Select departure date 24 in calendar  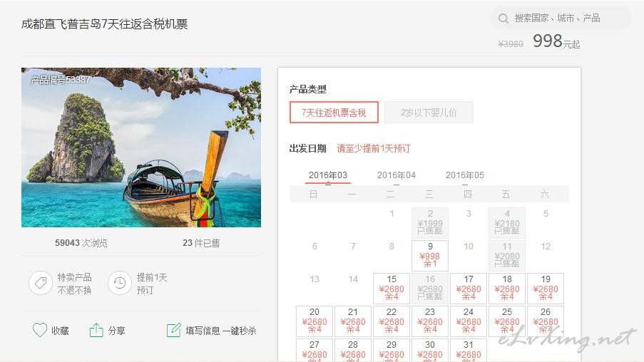click(x=469, y=321)
